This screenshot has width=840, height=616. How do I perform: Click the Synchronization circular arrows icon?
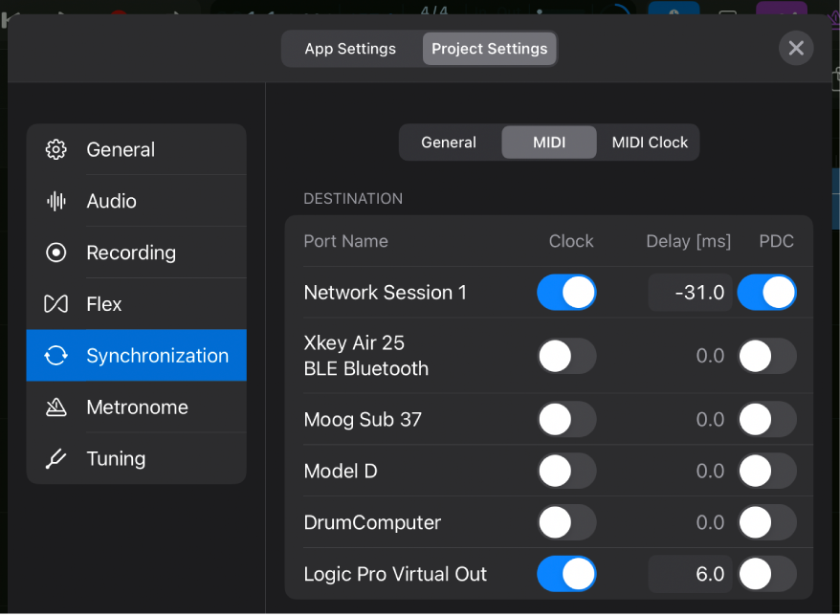pyautogui.click(x=55, y=355)
